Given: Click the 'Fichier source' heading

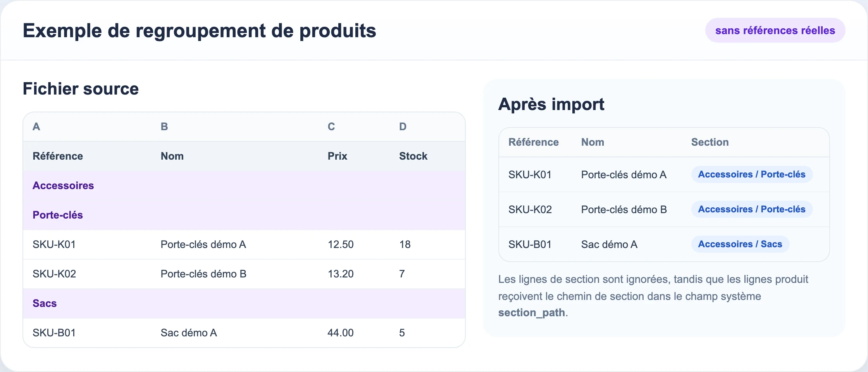Looking at the screenshot, I should [81, 89].
